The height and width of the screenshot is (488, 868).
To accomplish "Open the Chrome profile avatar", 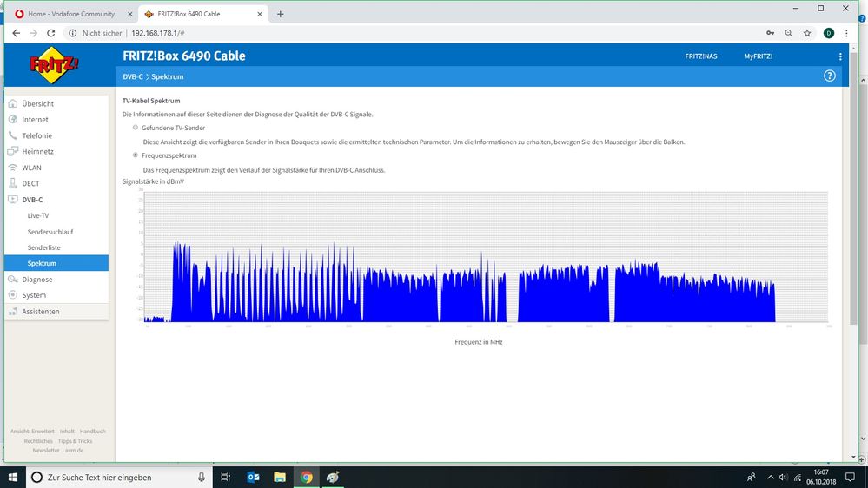I will click(829, 33).
